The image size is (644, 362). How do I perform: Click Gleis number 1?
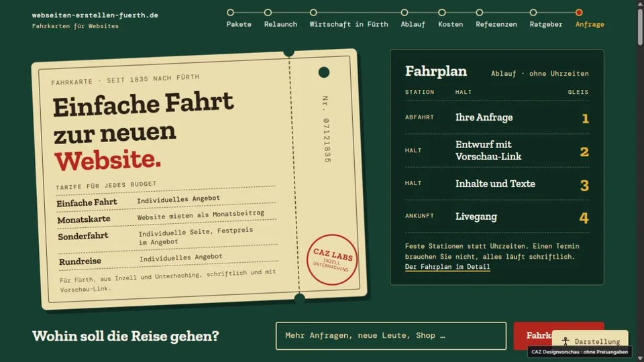click(586, 119)
